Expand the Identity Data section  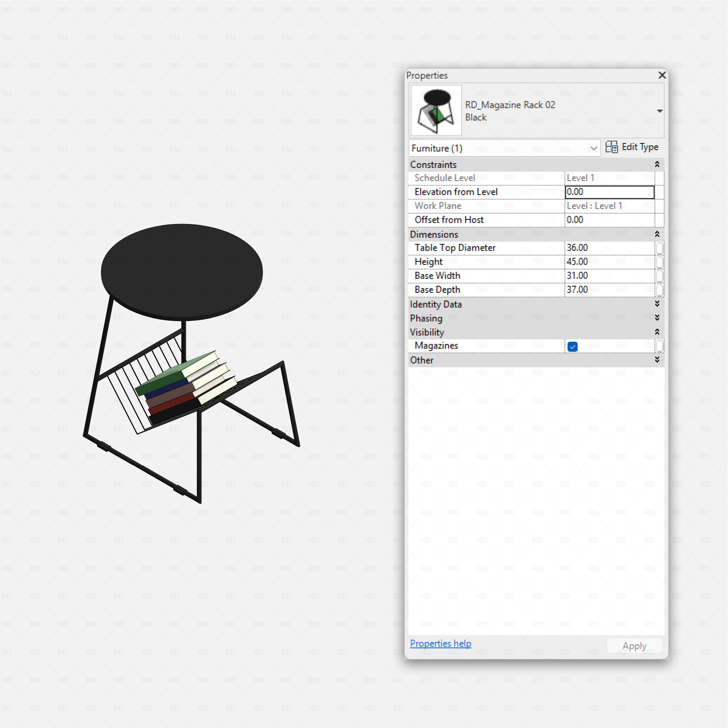(657, 304)
